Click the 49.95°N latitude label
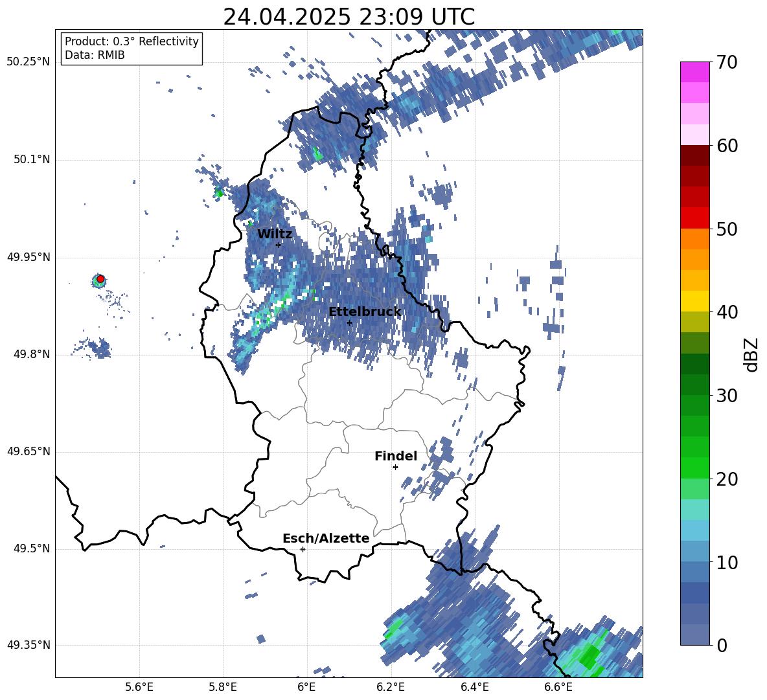 [29, 256]
